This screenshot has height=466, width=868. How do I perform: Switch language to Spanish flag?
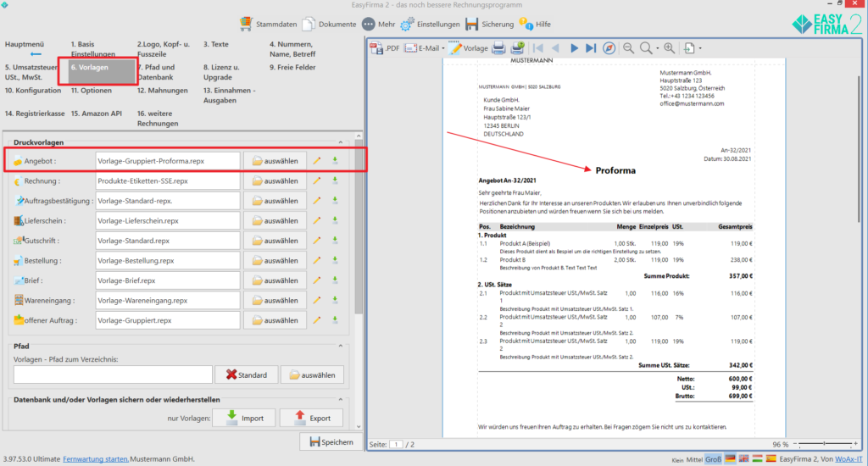pyautogui.click(x=771, y=459)
